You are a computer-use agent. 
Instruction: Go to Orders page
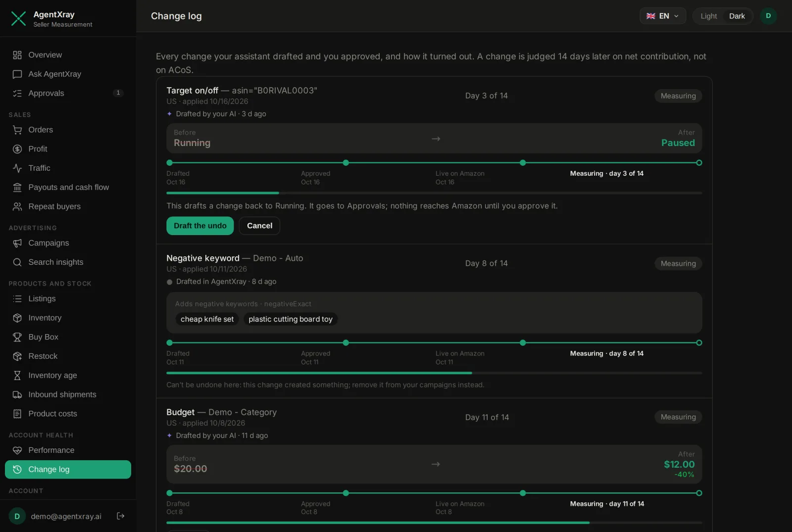click(68, 130)
